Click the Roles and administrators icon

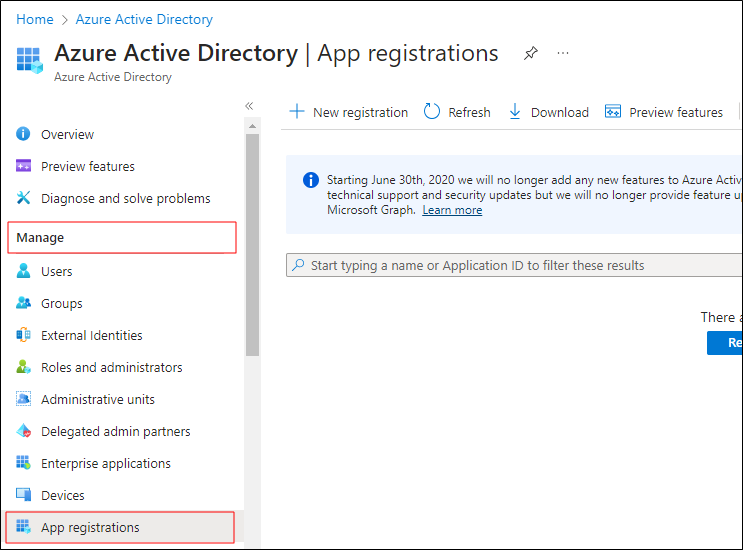pyautogui.click(x=23, y=367)
